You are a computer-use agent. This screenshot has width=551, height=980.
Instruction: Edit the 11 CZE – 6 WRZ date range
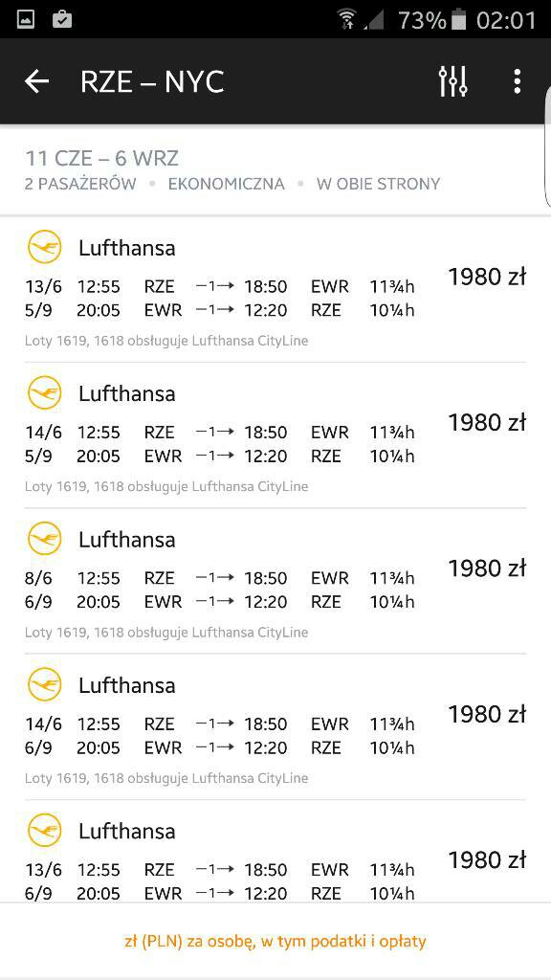point(101,158)
